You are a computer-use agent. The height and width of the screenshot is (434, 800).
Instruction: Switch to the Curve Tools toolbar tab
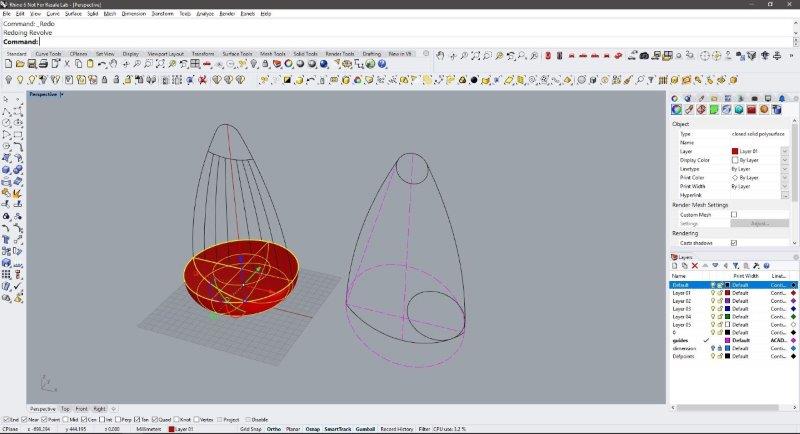pyautogui.click(x=48, y=54)
